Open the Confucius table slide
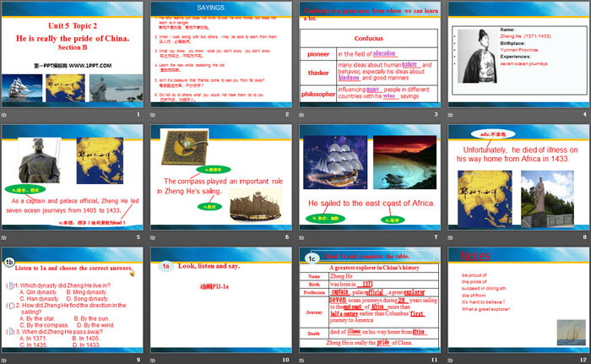Image resolution: width=591 pixels, height=364 pixels. point(370,53)
